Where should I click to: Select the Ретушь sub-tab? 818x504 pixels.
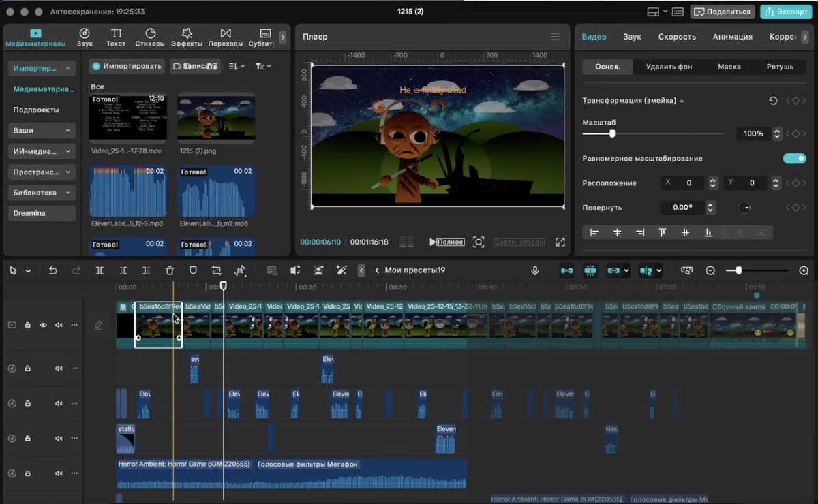click(780, 67)
